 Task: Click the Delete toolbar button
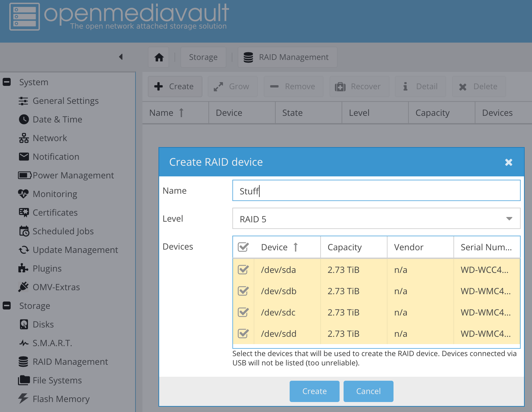[x=479, y=87]
